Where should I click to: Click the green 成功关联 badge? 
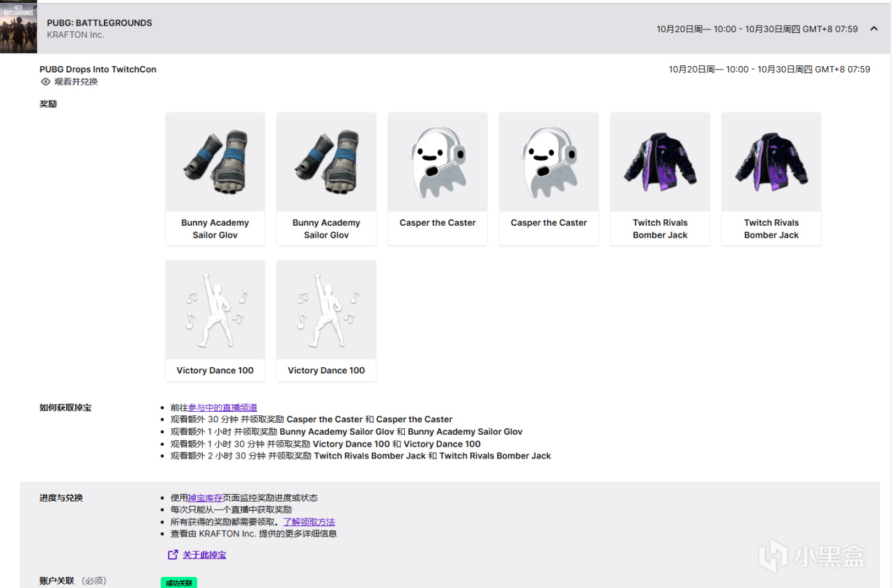pos(179,582)
